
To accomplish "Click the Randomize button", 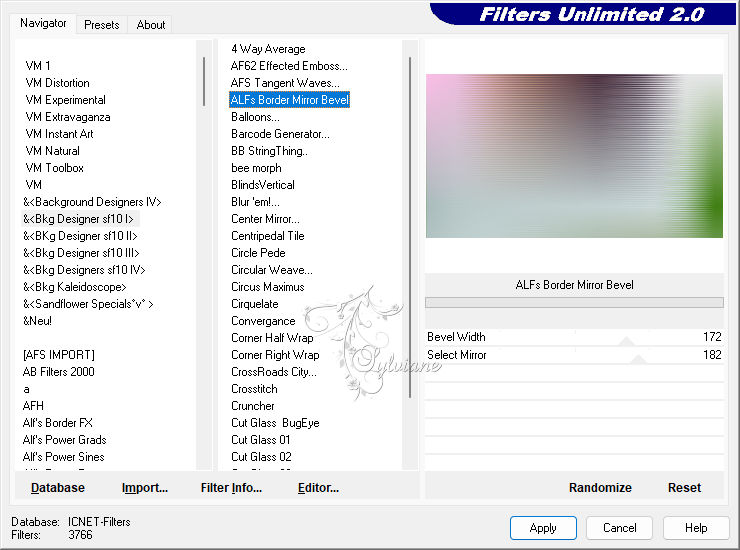I will [600, 488].
